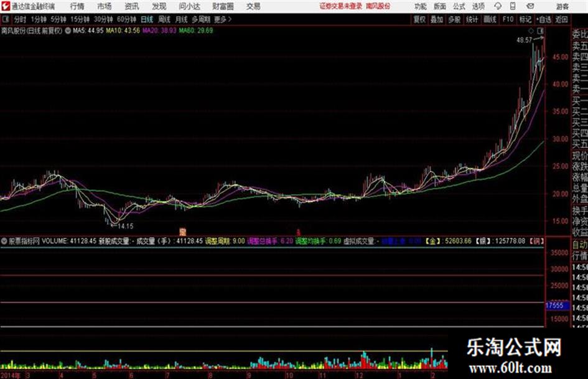
Task: Open the 问小达 menu
Action: 189,6
